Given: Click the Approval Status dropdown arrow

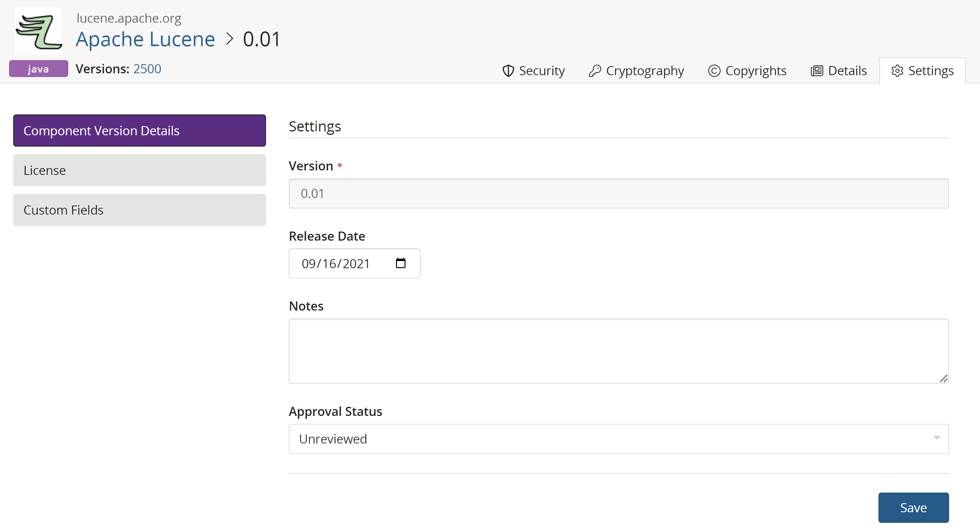Looking at the screenshot, I should [937, 438].
